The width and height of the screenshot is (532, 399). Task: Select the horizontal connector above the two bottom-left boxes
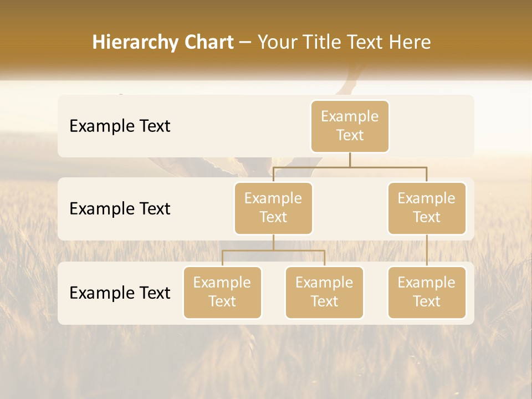click(273, 250)
